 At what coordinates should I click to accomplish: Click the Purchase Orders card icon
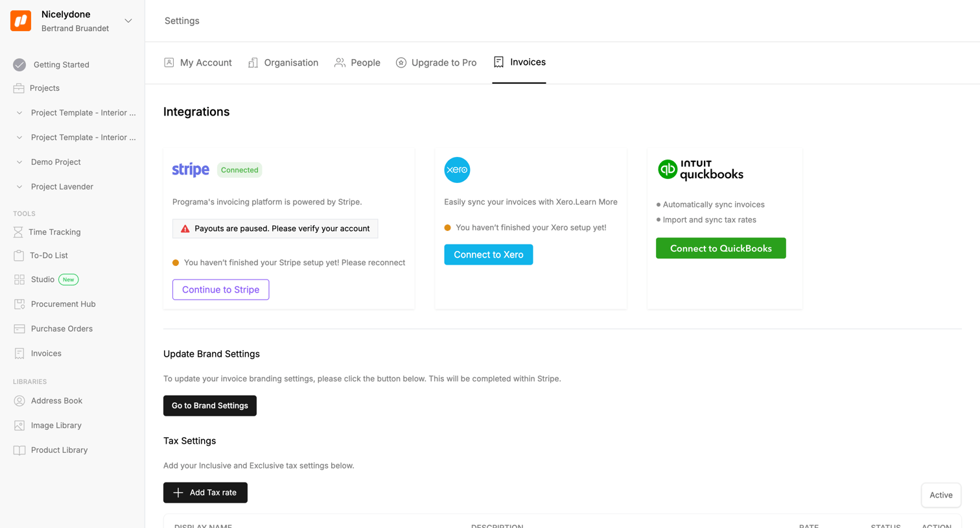pos(19,329)
